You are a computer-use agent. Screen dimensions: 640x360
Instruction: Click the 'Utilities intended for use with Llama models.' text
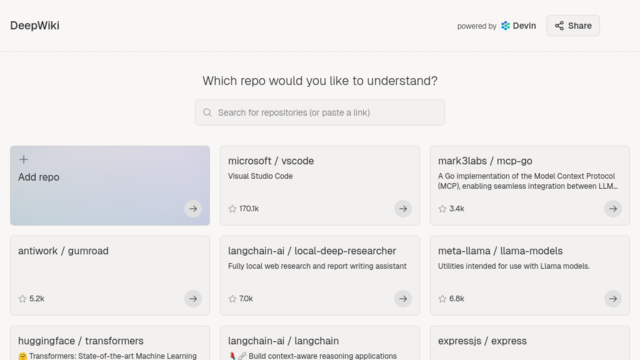[513, 266]
